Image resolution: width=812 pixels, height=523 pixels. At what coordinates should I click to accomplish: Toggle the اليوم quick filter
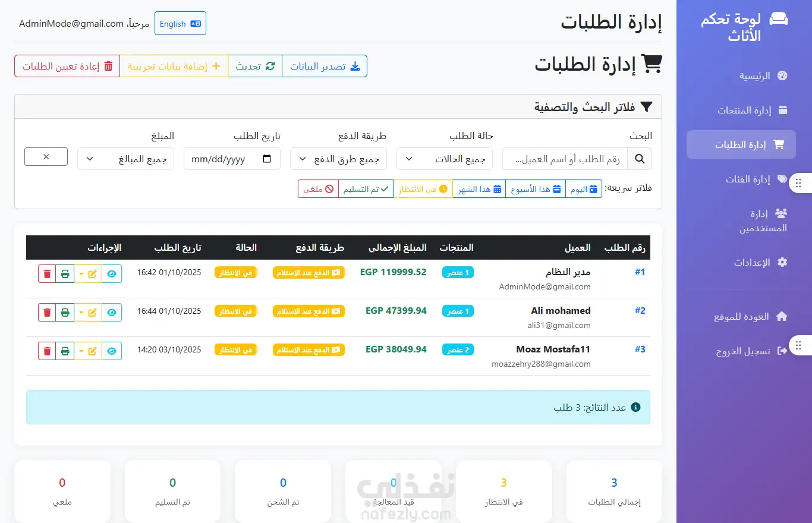click(x=584, y=189)
